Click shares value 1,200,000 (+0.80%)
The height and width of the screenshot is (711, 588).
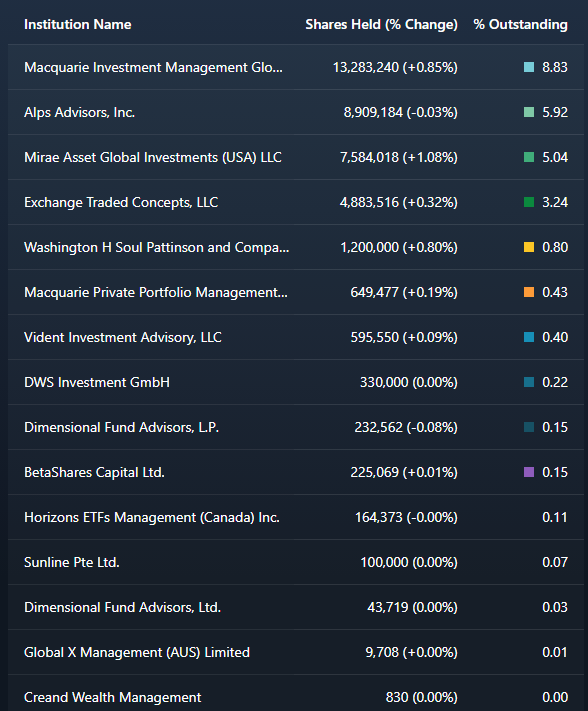(399, 247)
